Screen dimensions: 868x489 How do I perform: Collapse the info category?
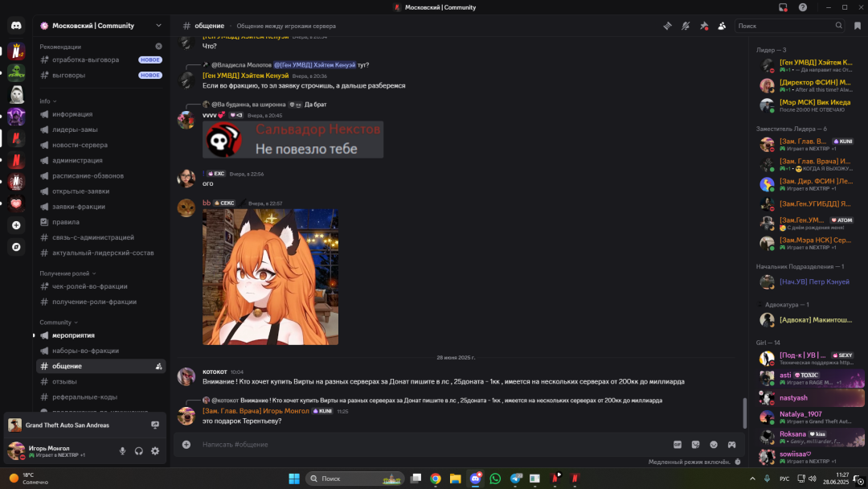[x=48, y=101]
